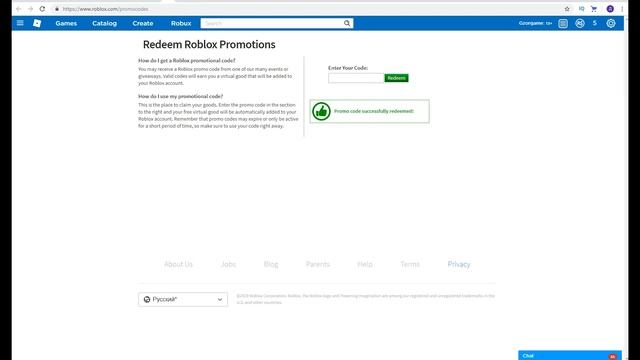
Task: Open the Terms footer link
Action: tap(410, 264)
